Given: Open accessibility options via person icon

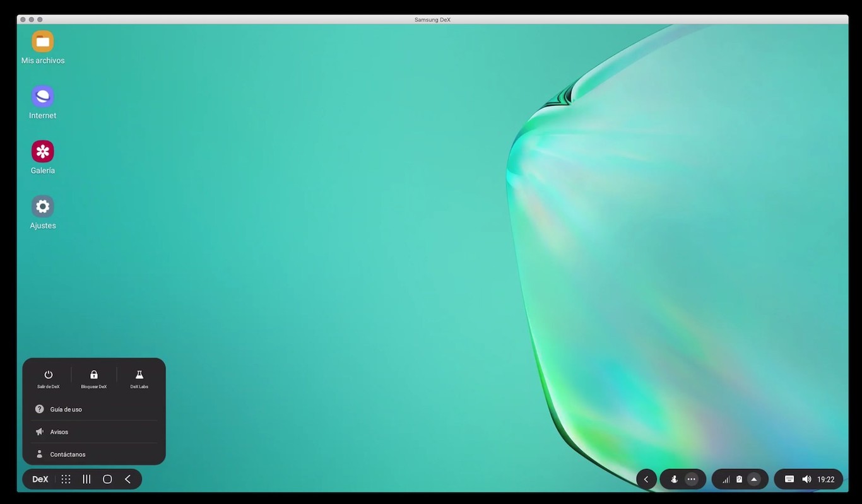Looking at the screenshot, I should point(674,479).
